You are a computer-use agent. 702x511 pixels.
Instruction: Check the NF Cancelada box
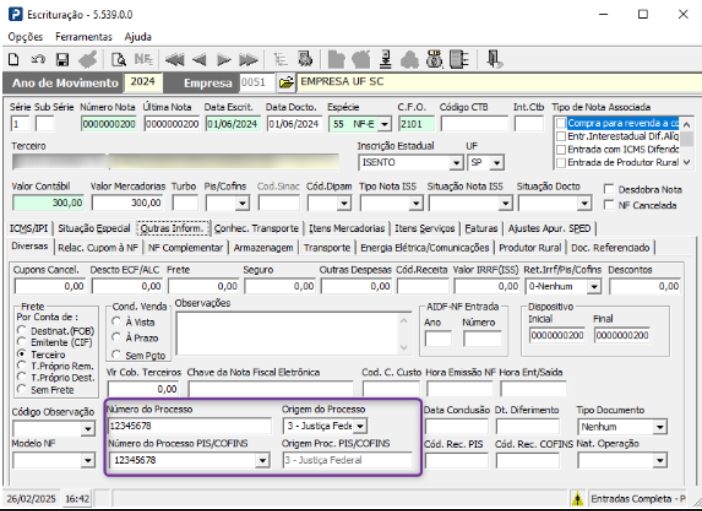tap(609, 205)
